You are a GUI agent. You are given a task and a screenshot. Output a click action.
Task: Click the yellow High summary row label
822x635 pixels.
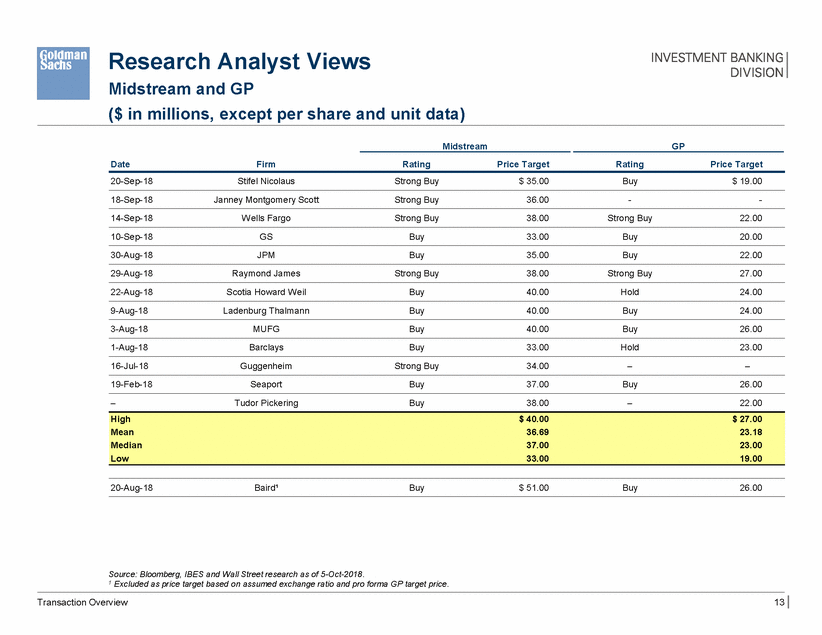pos(121,419)
